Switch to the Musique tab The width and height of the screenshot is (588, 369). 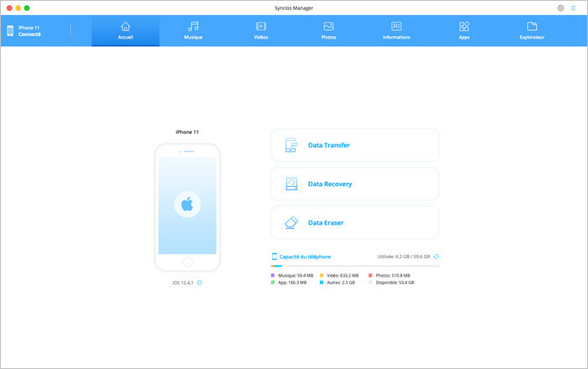(x=193, y=31)
